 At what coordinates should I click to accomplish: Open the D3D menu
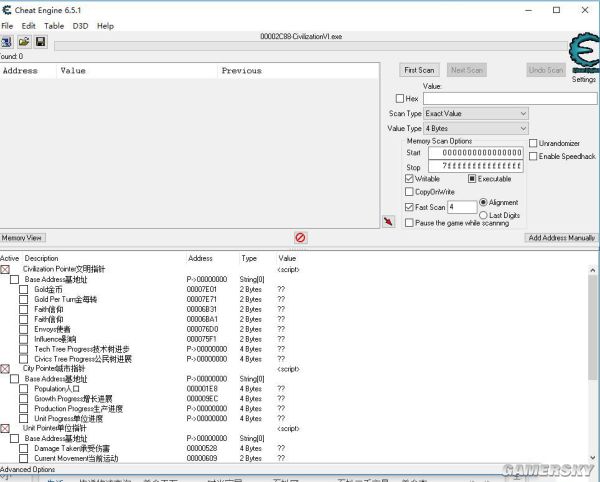[x=80, y=26]
